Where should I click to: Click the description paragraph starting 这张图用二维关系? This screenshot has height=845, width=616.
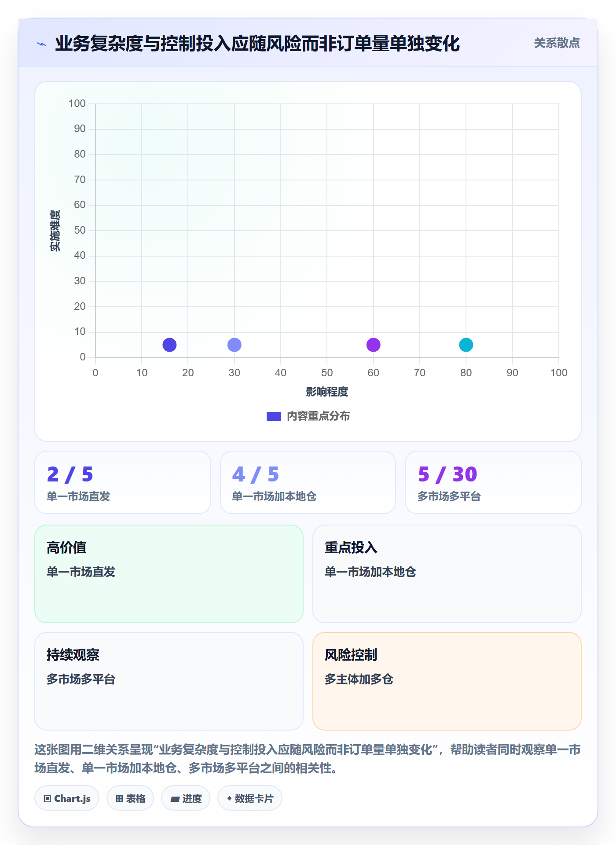point(308,759)
